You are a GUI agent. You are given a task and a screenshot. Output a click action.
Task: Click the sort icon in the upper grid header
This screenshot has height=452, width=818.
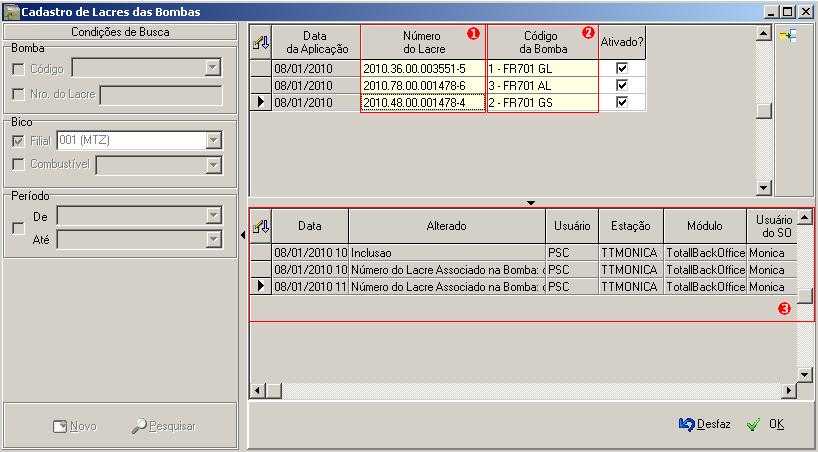point(260,41)
